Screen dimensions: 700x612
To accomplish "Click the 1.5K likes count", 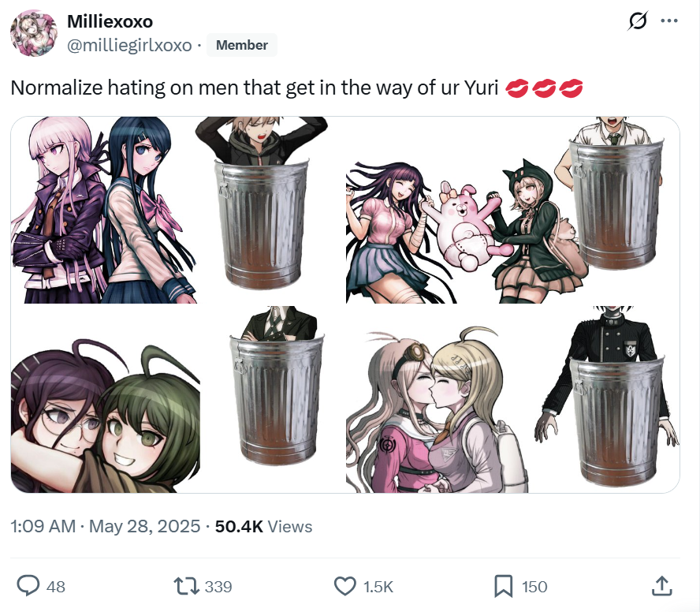I will pos(378,587).
